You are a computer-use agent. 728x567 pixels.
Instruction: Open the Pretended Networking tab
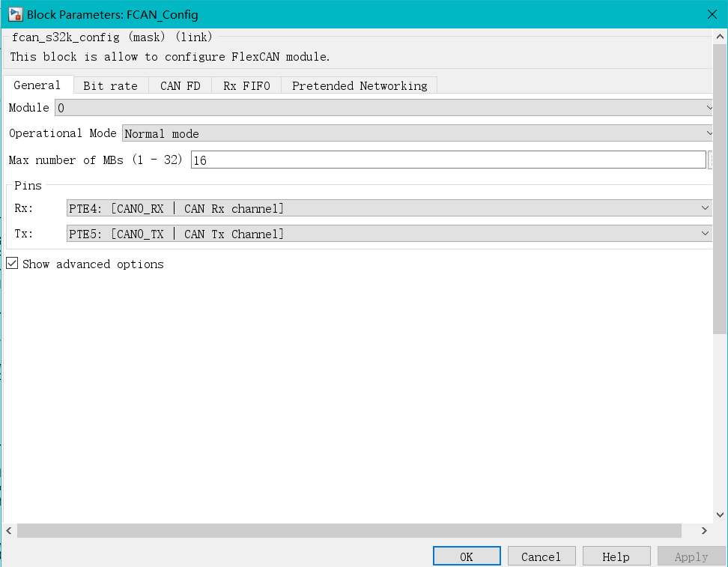360,86
